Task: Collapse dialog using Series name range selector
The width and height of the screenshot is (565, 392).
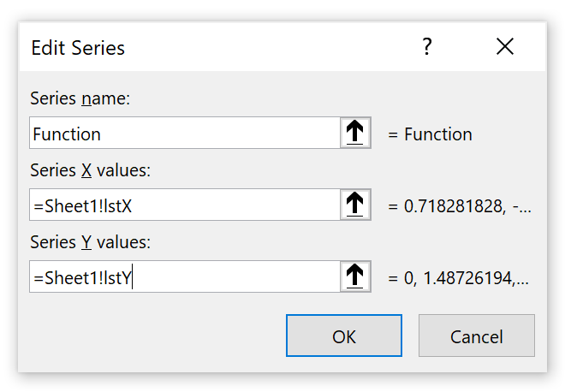Action: [355, 134]
